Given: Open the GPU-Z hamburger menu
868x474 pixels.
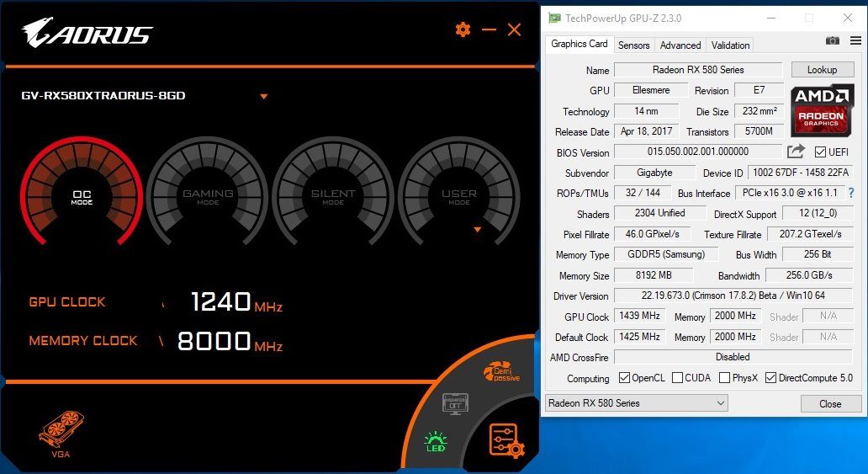Looking at the screenshot, I should (x=855, y=40).
